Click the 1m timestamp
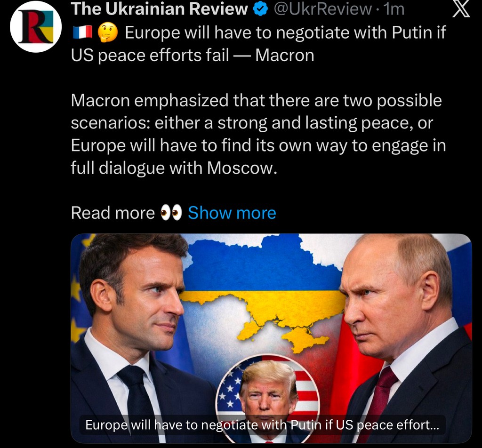 click(394, 9)
